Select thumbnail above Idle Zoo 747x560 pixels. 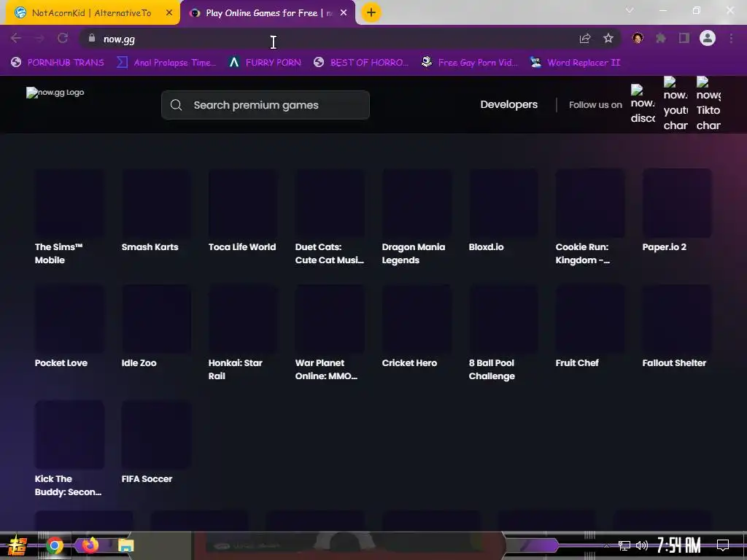(156, 319)
